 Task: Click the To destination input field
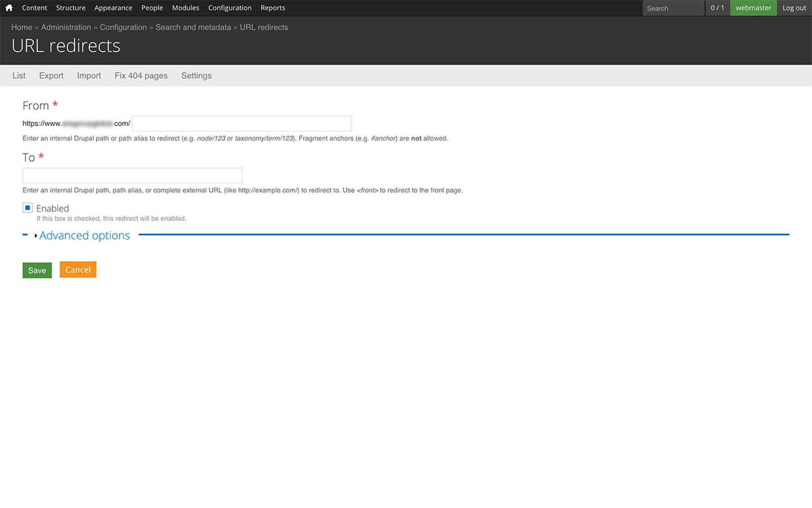[132, 175]
